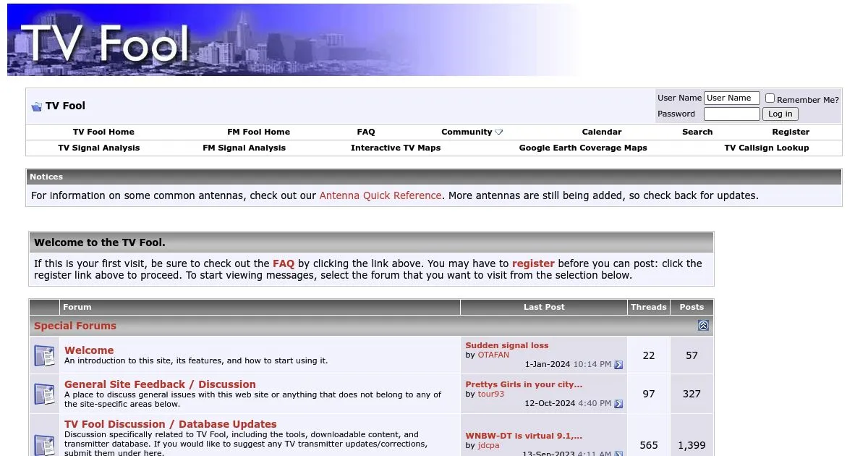The height and width of the screenshot is (456, 868).
Task: Go to last post in Sudden signal loss
Action: click(x=618, y=365)
